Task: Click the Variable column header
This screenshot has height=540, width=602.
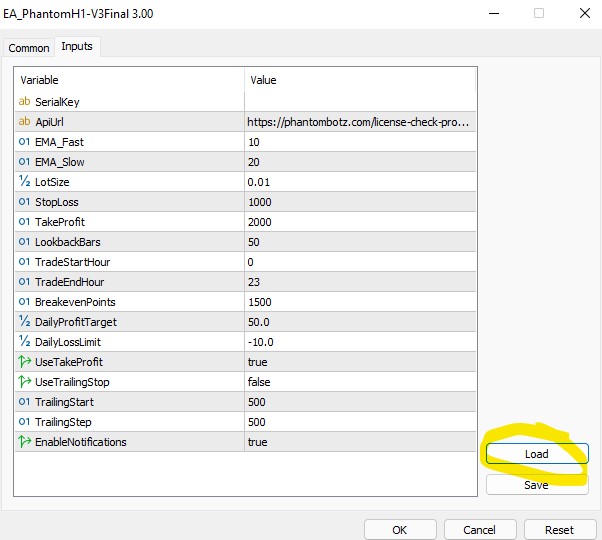Action: pos(129,80)
